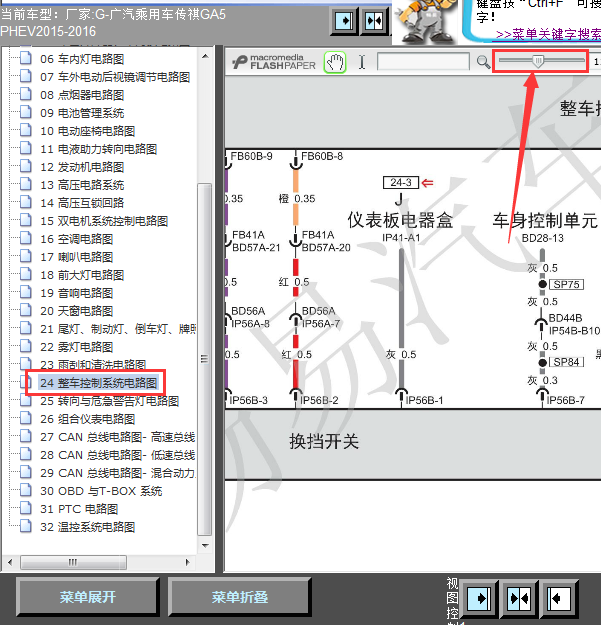
Task: Open 08 点烟器电路图
Action: (x=82, y=95)
